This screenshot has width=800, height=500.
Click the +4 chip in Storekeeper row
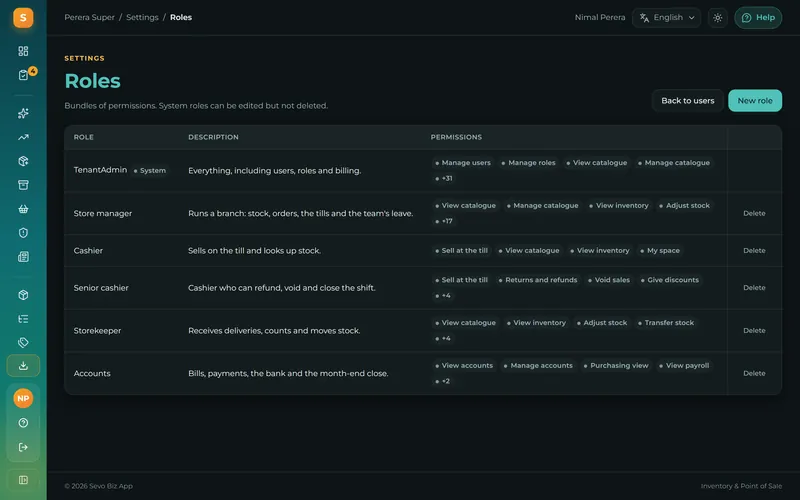tap(442, 338)
